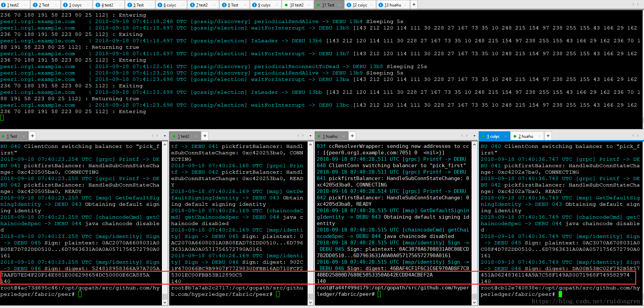Screen dimensions: 644x308
Task: Click the scroll-down arrow of the 1 Test pane scrollbar
Action: click(x=165, y=302)
